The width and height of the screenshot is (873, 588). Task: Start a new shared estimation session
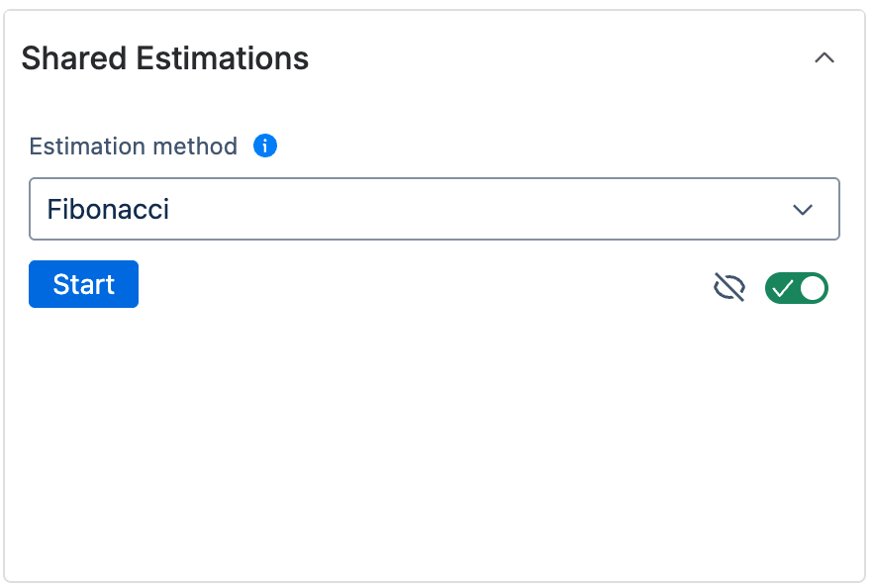pos(83,284)
